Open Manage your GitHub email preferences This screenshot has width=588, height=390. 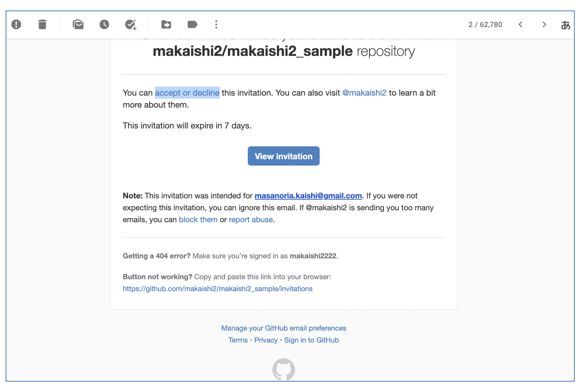284,328
